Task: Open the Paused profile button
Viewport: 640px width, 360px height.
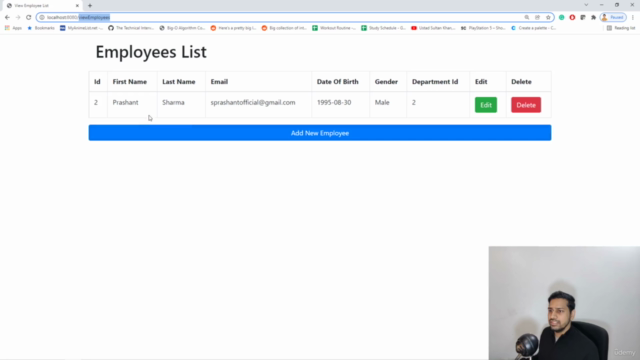Action: [613, 17]
